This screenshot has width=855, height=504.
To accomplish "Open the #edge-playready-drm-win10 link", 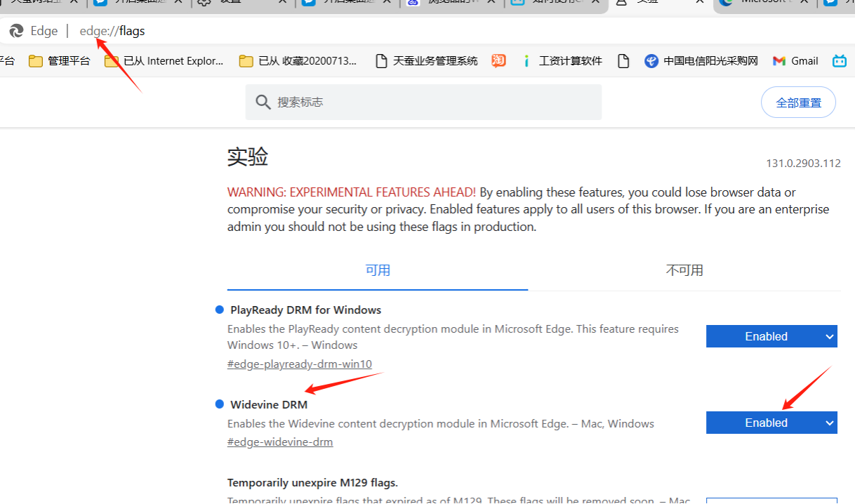I will 300,364.
